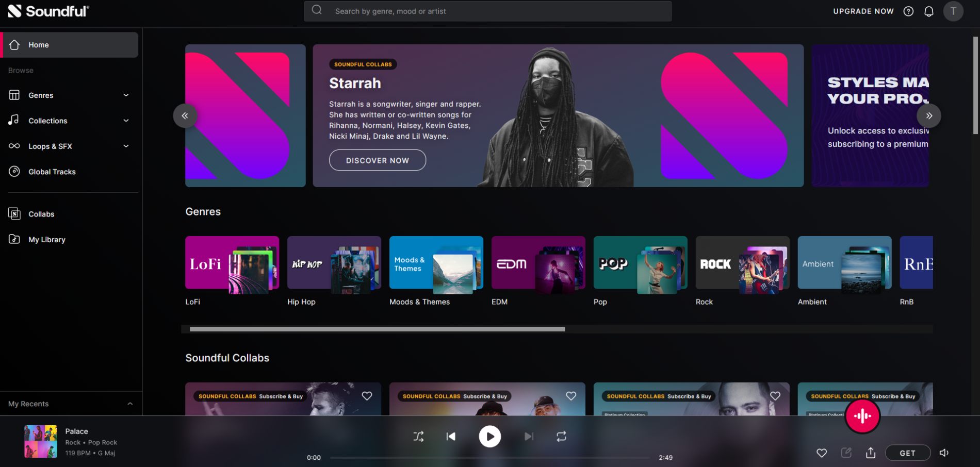The width and height of the screenshot is (980, 467).
Task: Click the Palace track title
Action: [76, 431]
